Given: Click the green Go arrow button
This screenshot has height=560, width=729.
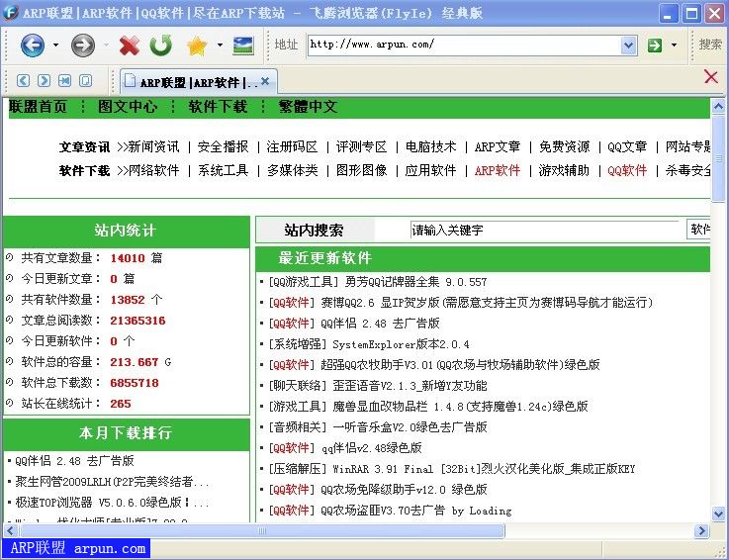Looking at the screenshot, I should tap(655, 46).
